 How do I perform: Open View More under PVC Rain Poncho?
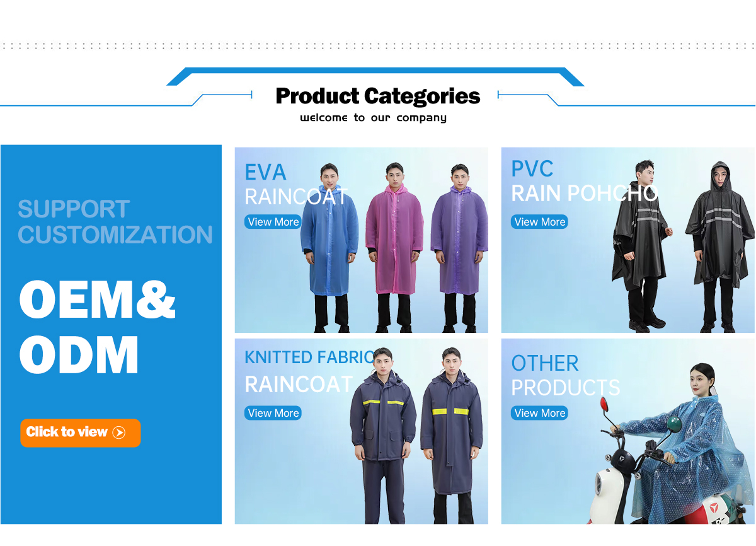click(x=539, y=222)
